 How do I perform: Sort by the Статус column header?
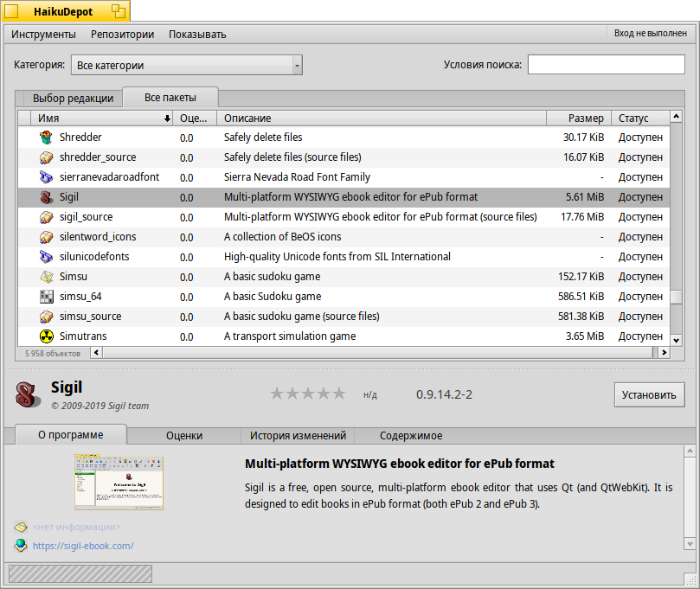point(640,118)
